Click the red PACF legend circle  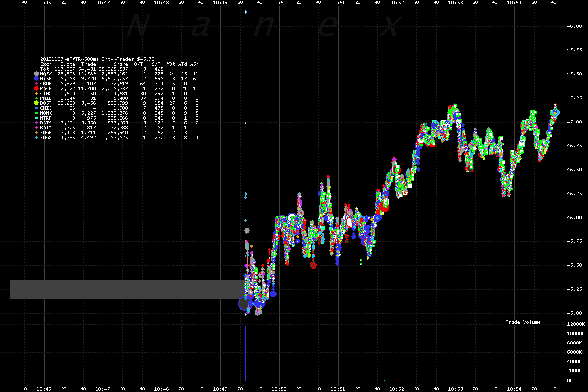click(36, 88)
